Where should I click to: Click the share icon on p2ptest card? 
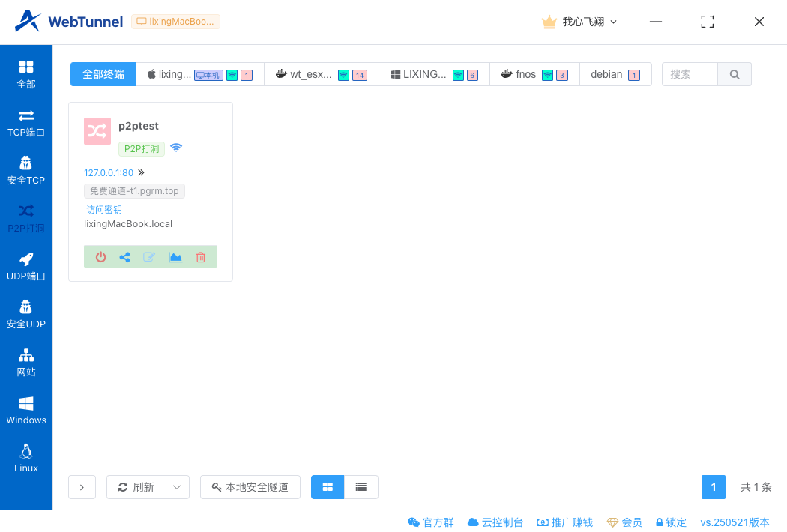click(x=125, y=257)
